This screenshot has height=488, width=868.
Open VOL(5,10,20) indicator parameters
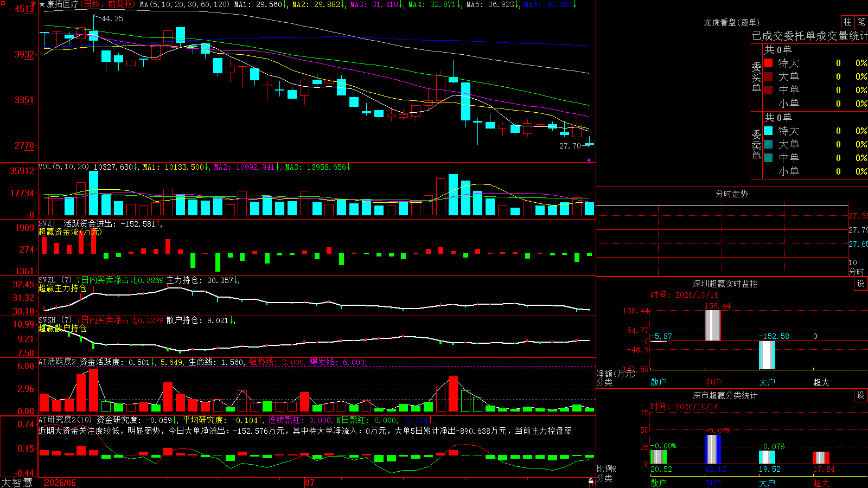tap(63, 167)
